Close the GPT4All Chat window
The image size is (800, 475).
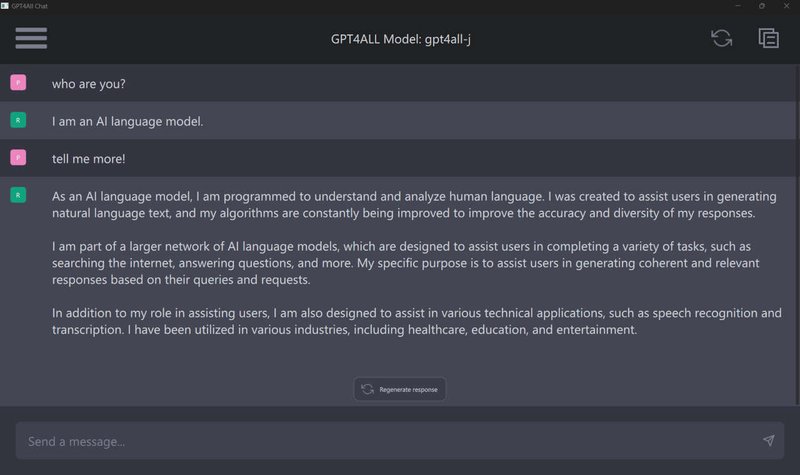click(x=786, y=6)
